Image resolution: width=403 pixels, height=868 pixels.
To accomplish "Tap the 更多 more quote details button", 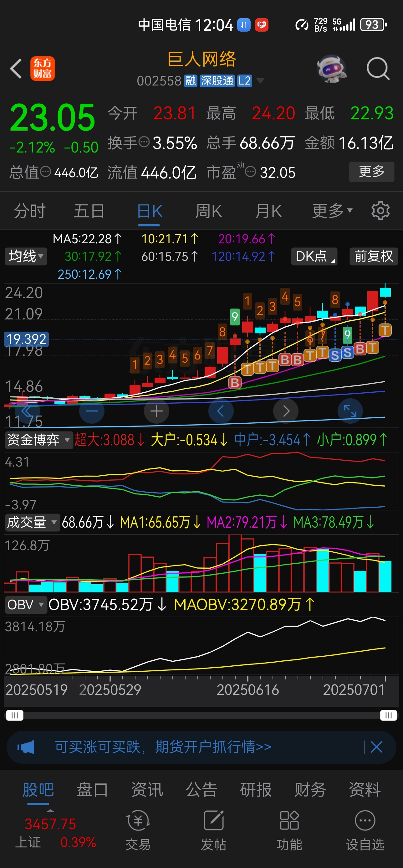I will (x=371, y=172).
